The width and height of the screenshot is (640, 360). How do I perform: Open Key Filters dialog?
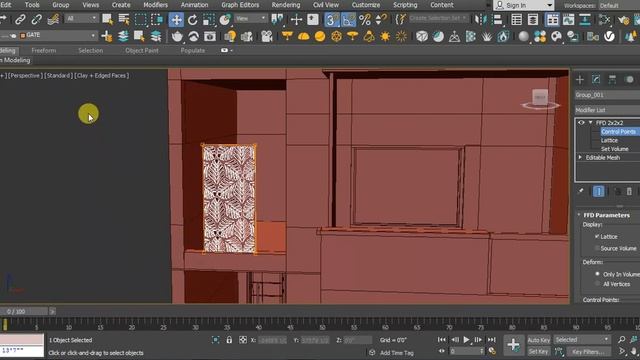pyautogui.click(x=588, y=351)
